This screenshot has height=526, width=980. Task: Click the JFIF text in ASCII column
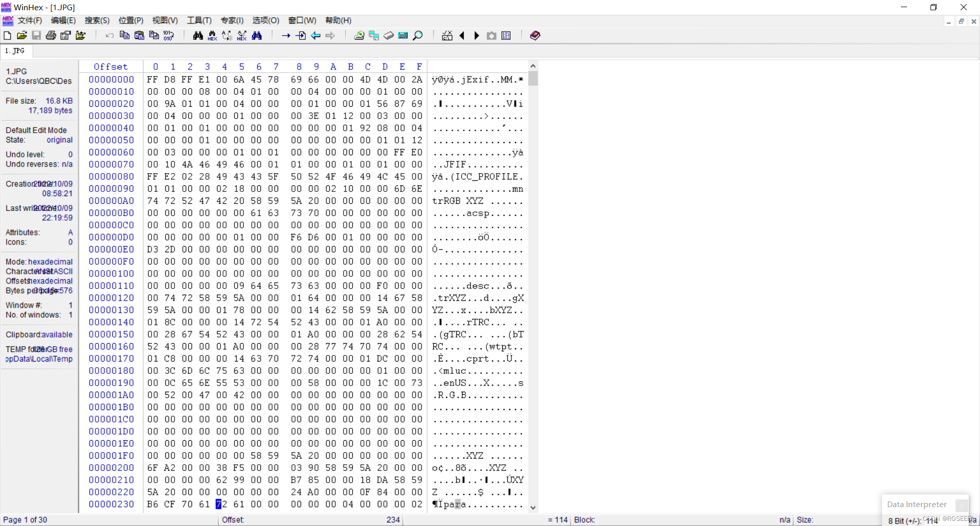(455, 164)
